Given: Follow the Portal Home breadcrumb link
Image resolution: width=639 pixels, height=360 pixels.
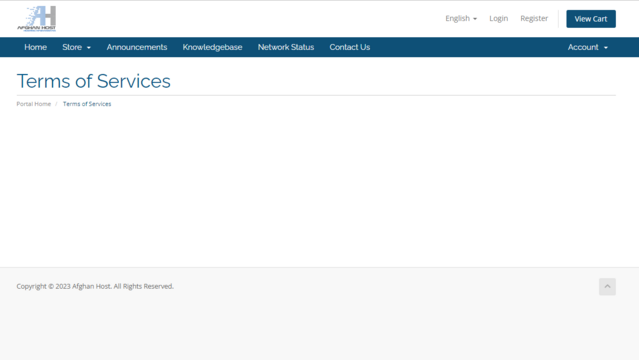Looking at the screenshot, I should tap(34, 104).
